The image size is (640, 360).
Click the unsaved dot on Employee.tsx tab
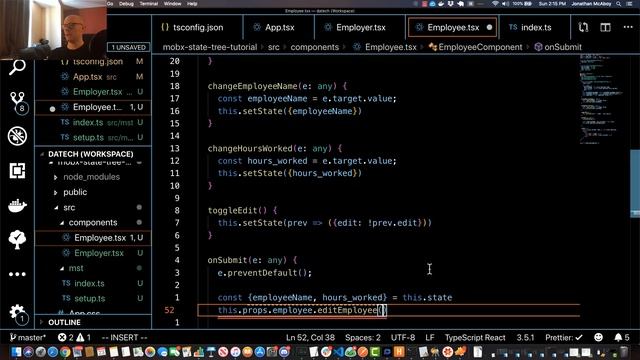pyautogui.click(x=489, y=27)
